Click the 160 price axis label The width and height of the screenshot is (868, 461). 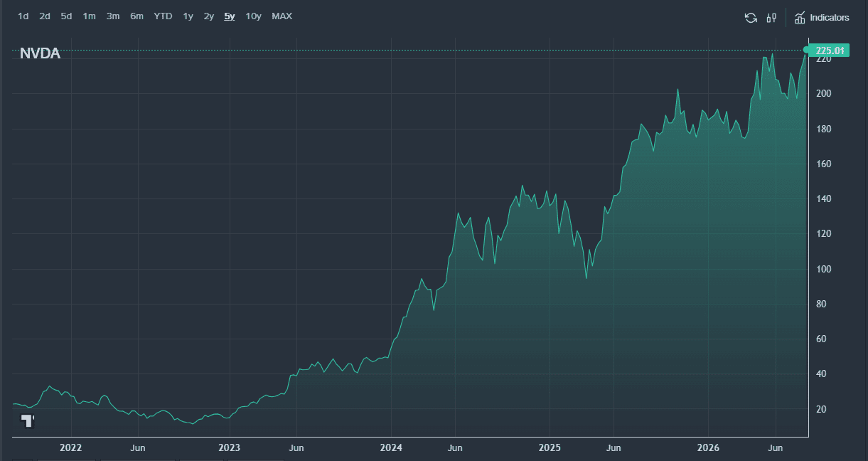823,164
